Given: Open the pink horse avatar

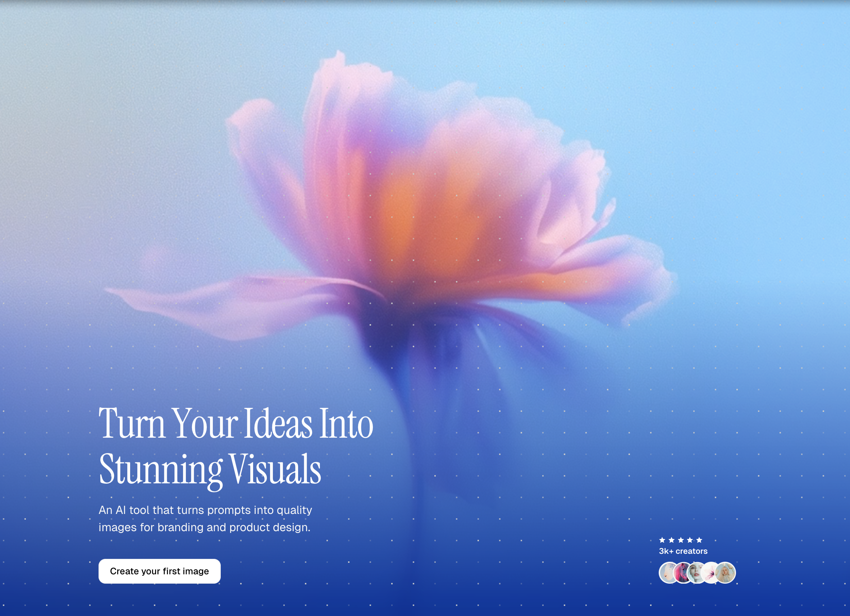Looking at the screenshot, I should point(681,573).
